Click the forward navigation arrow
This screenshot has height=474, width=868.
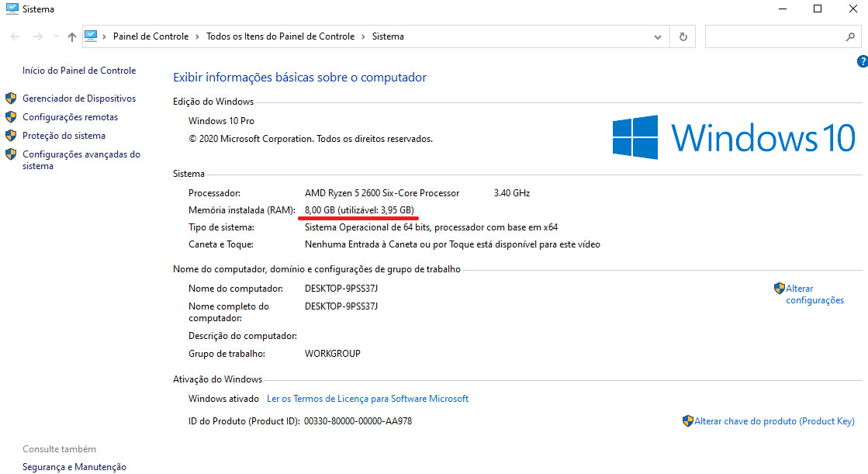coord(38,36)
